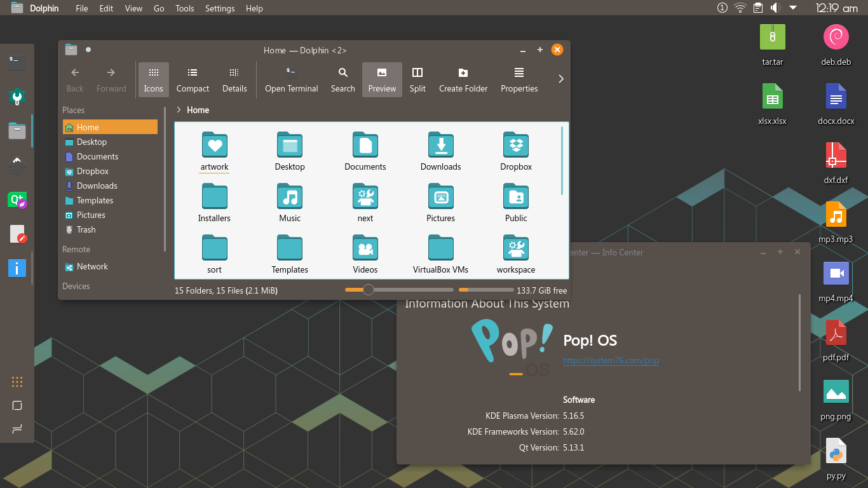Open the system76.com/pop link
Image resolution: width=868 pixels, height=488 pixels.
point(611,360)
